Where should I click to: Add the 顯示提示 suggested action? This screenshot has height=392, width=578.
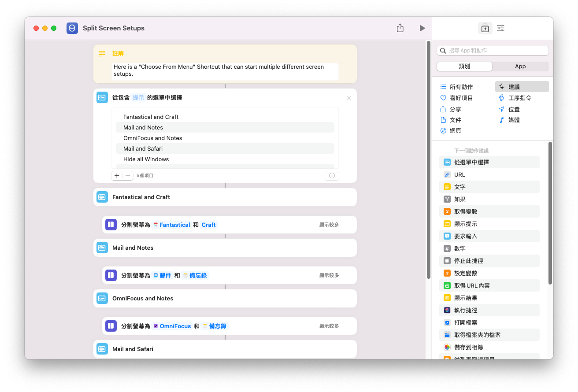tap(489, 224)
